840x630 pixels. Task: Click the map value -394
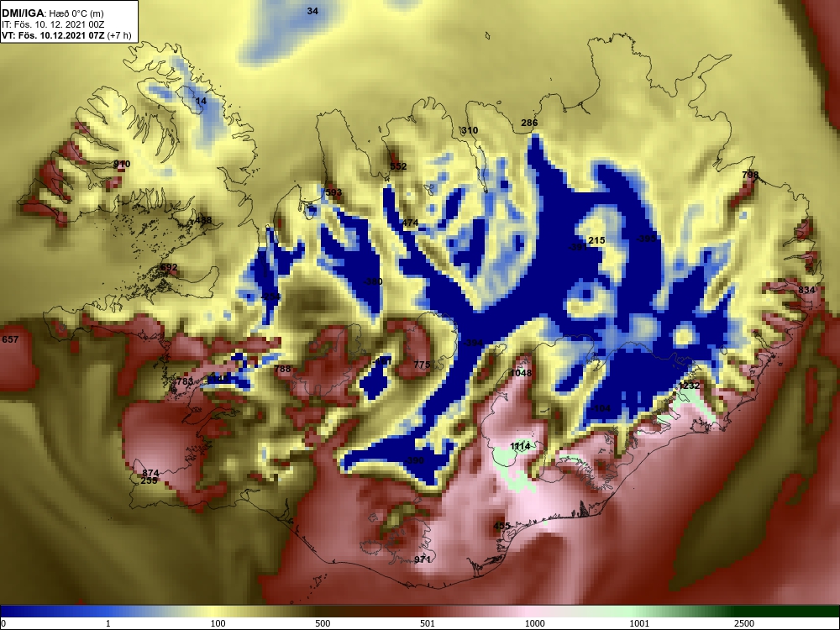tap(473, 343)
